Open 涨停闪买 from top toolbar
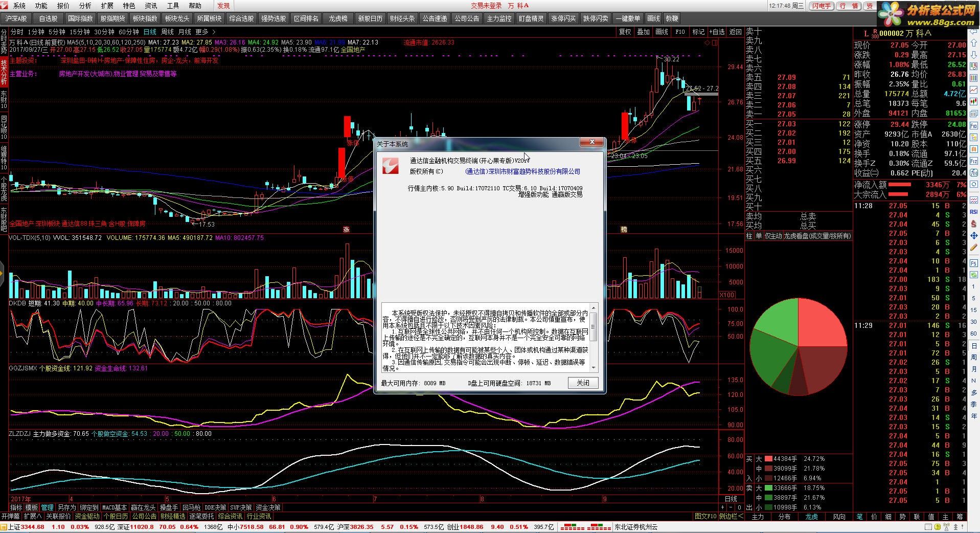 (563, 18)
